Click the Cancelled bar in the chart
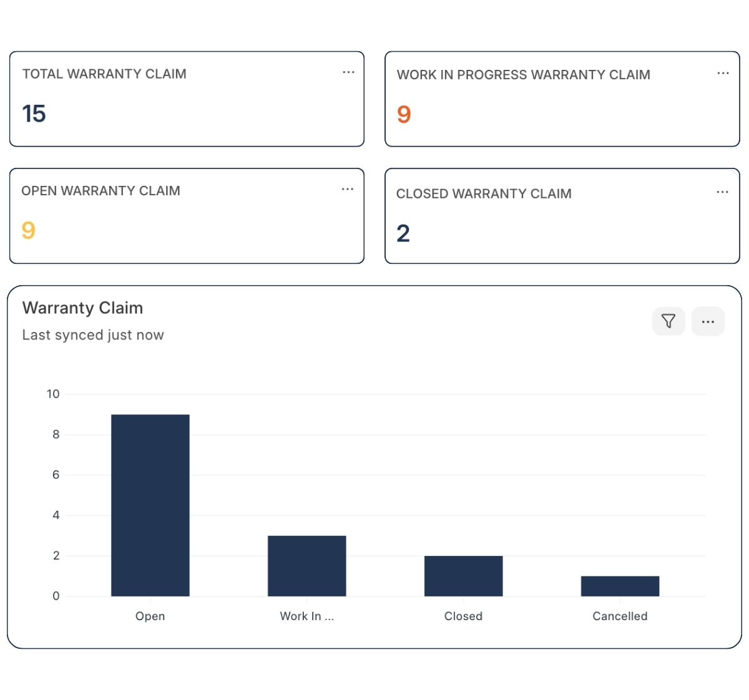 click(620, 586)
